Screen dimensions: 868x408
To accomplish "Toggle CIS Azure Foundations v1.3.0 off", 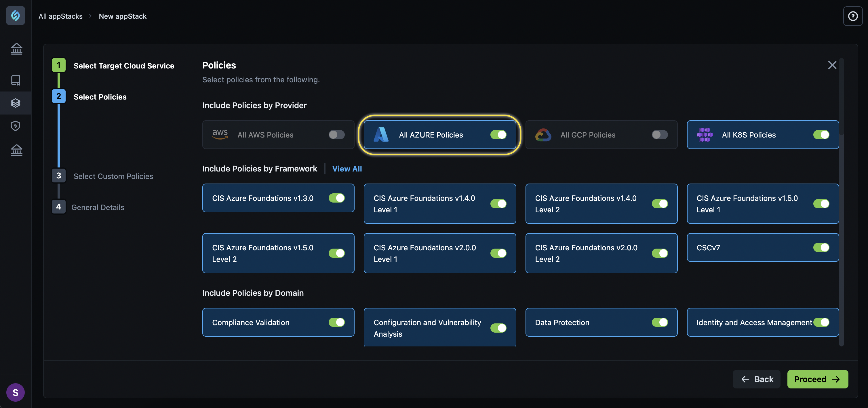I will tap(337, 198).
